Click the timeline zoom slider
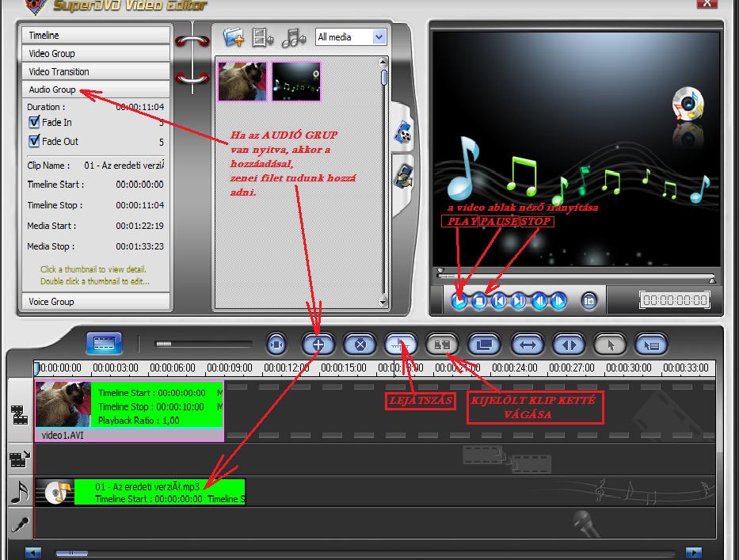 tap(204, 344)
